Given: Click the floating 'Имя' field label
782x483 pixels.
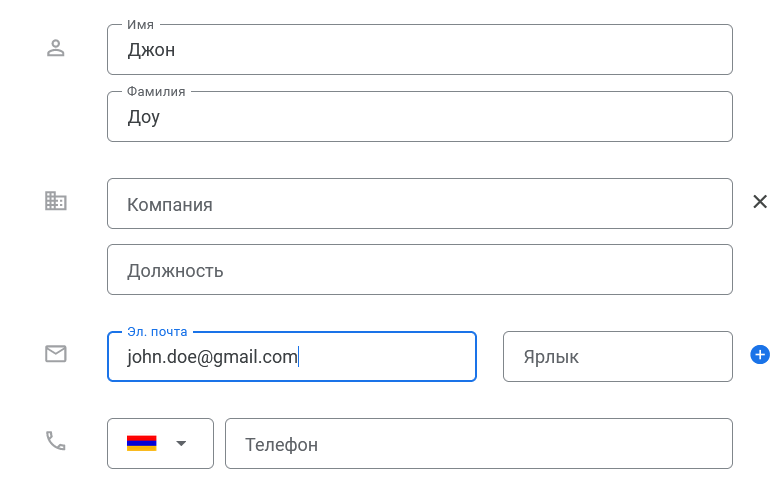Looking at the screenshot, I should (140, 24).
